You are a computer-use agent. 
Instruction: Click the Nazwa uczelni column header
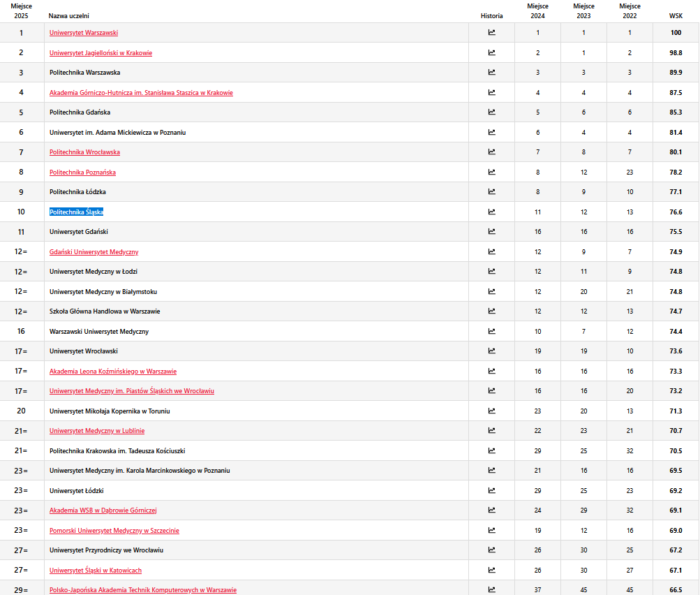pos(69,15)
